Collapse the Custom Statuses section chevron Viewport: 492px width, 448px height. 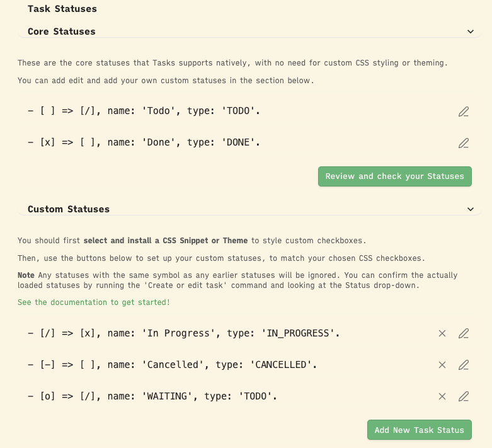click(x=470, y=209)
